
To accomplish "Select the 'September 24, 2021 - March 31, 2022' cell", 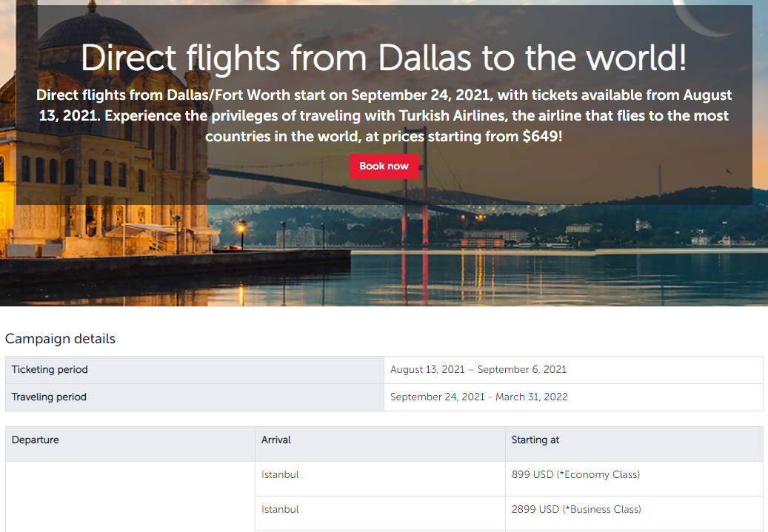I will point(573,397).
